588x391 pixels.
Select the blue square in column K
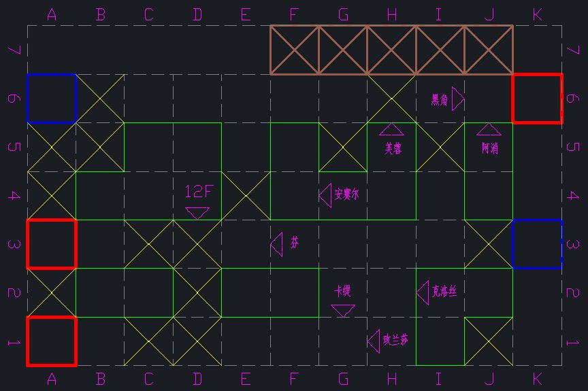(x=537, y=244)
